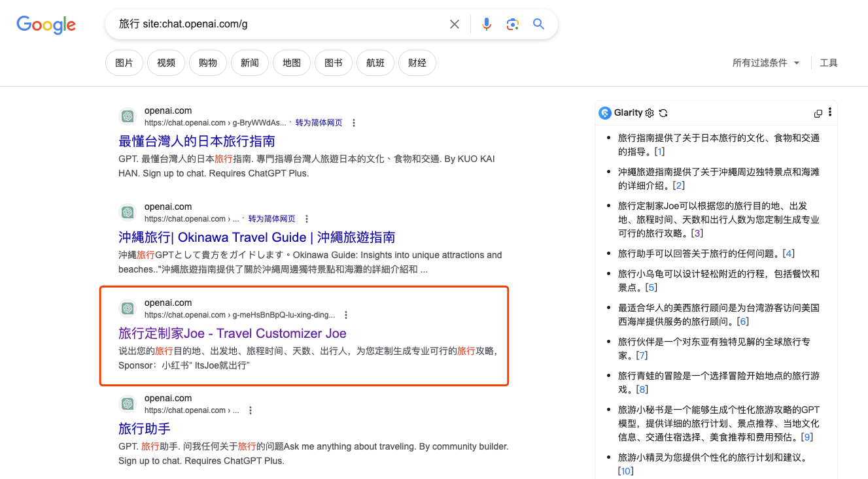Click 转为简体网页 for the first result

[x=319, y=123]
